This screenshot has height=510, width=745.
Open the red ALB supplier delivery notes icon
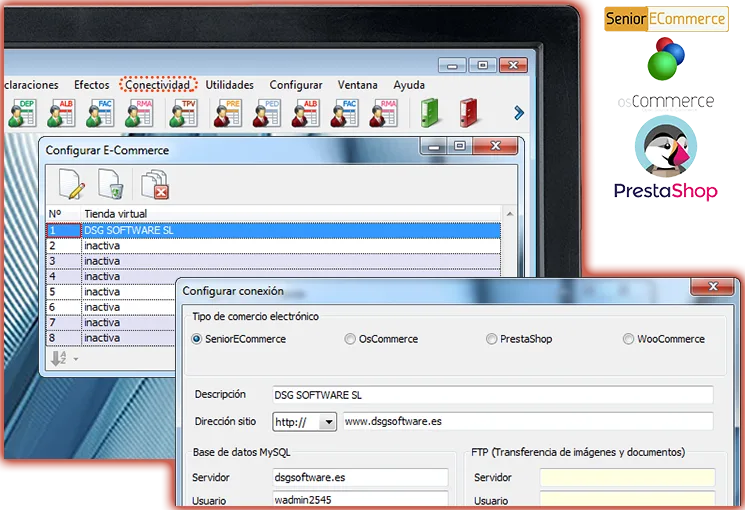tap(306, 113)
